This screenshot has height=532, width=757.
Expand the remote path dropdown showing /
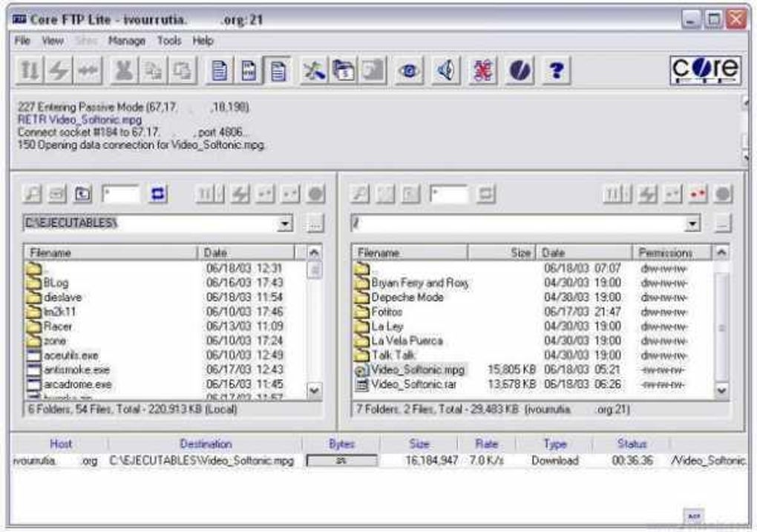[692, 223]
